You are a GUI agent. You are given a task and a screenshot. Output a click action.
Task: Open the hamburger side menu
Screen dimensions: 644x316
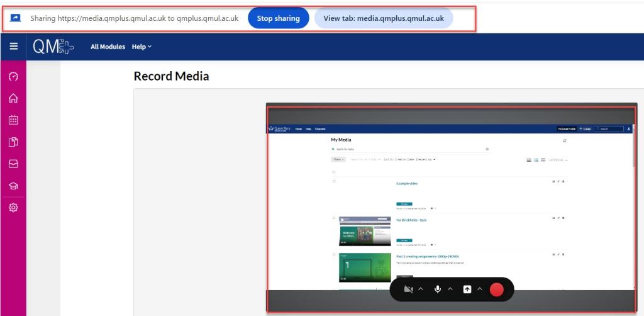pyautogui.click(x=14, y=47)
